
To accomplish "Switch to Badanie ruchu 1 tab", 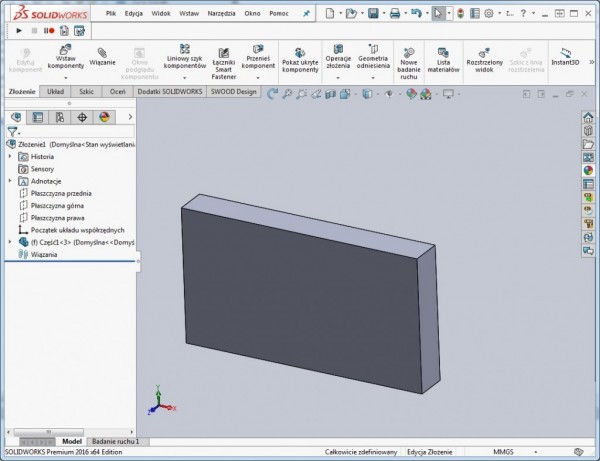I will 115,441.
